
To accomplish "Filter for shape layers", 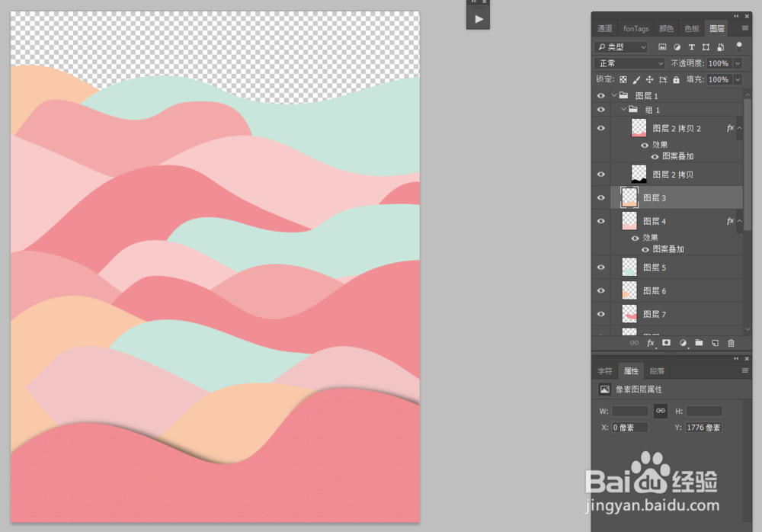I will pos(706,47).
